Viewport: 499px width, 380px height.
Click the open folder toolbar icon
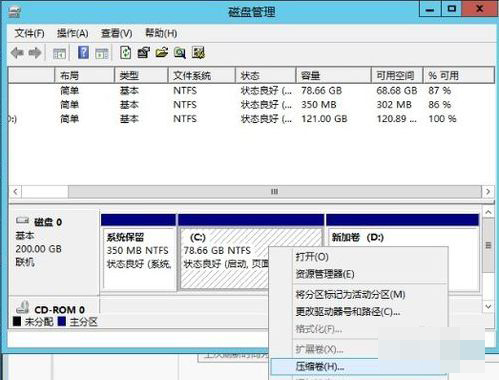pyautogui.click(x=162, y=53)
